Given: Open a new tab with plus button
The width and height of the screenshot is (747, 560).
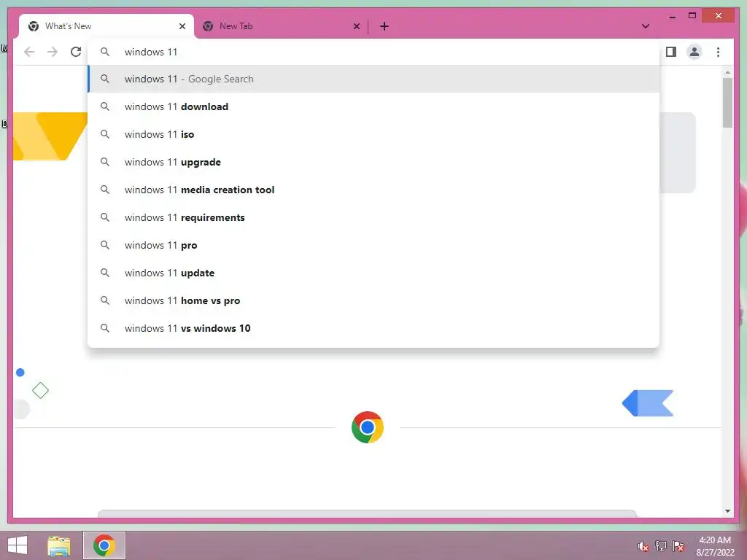Looking at the screenshot, I should click(384, 26).
